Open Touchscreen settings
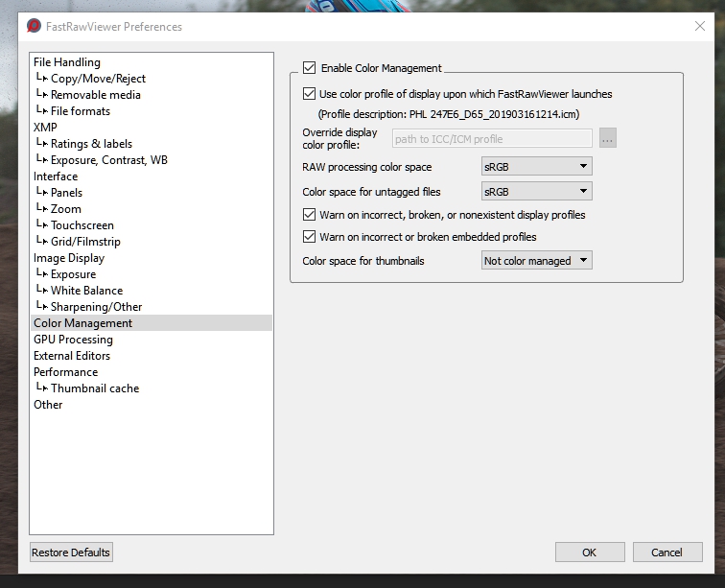Image resolution: width=725 pixels, height=588 pixels. tap(152, 225)
